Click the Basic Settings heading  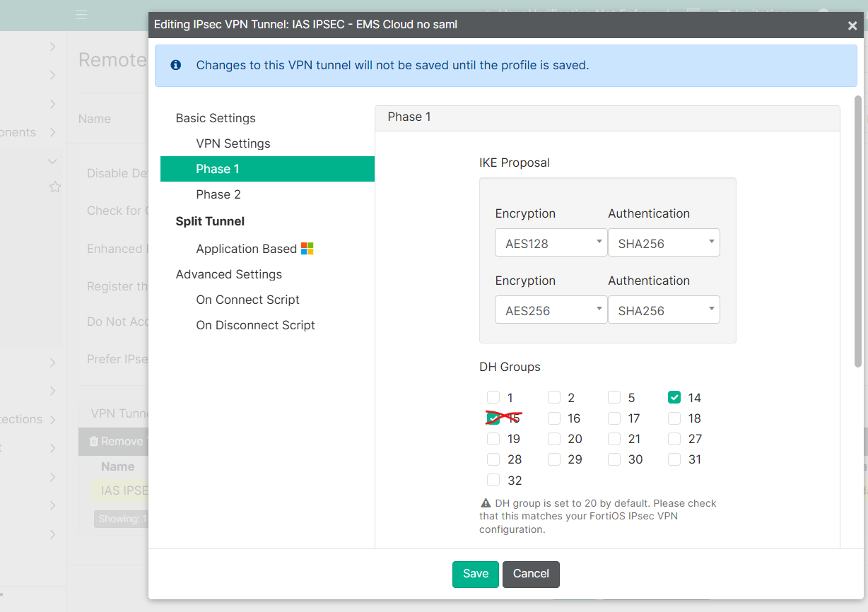tap(216, 118)
